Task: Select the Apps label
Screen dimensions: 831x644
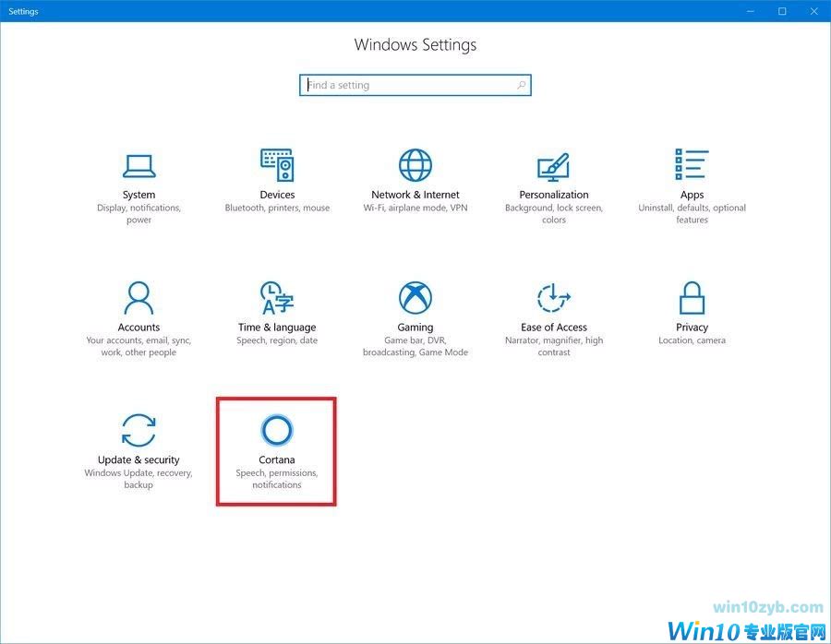Action: (x=692, y=196)
